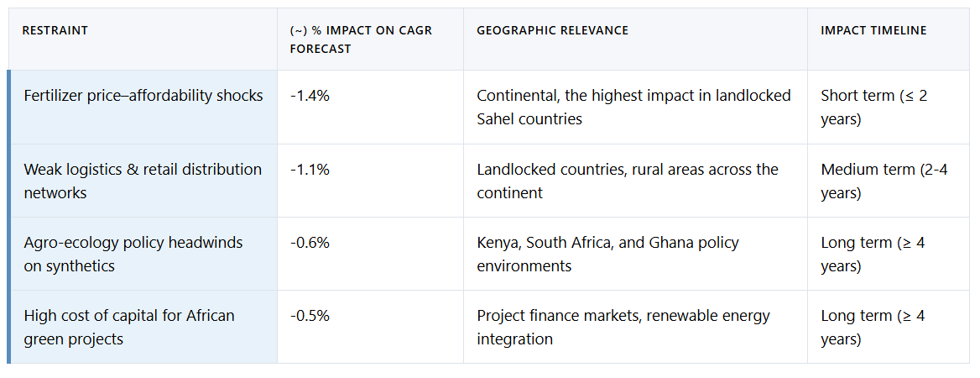
Task: Select Weak logistics & retail distribution networks
Action: [143, 181]
